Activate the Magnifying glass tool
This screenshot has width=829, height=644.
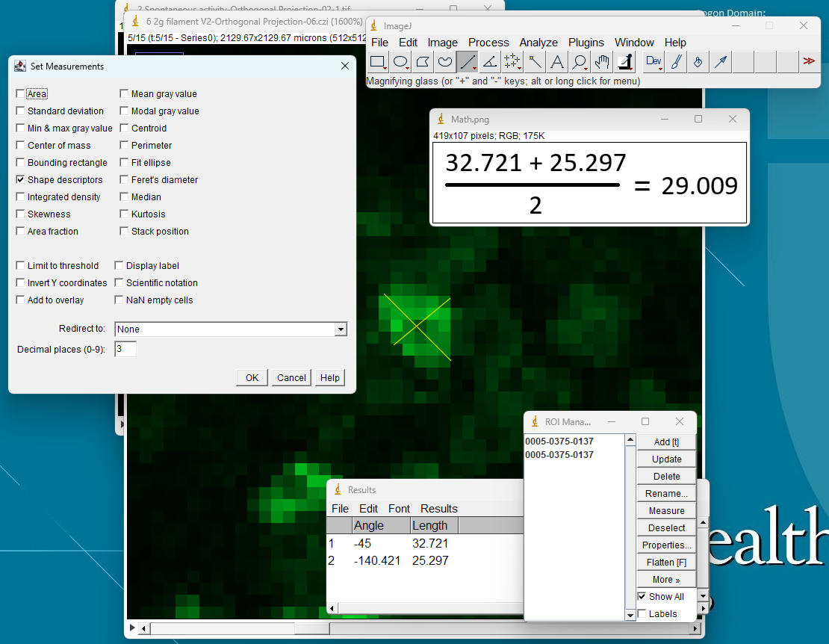(x=580, y=62)
